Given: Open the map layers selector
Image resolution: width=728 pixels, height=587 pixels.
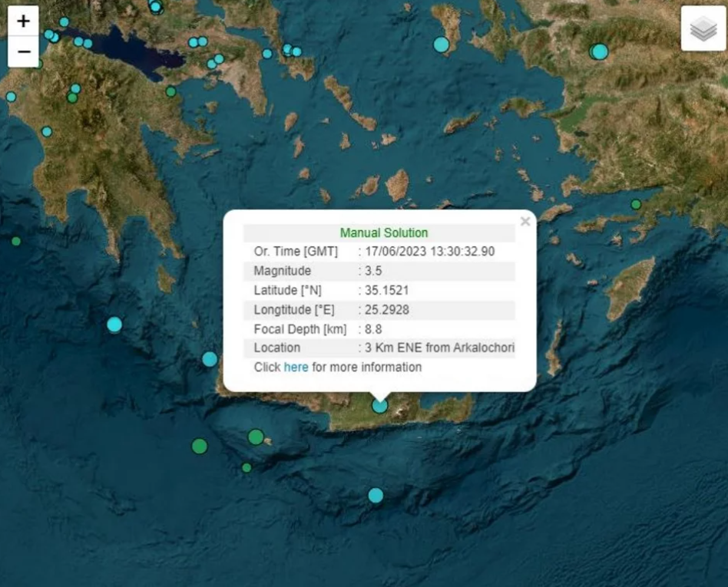Looking at the screenshot, I should 703,28.
